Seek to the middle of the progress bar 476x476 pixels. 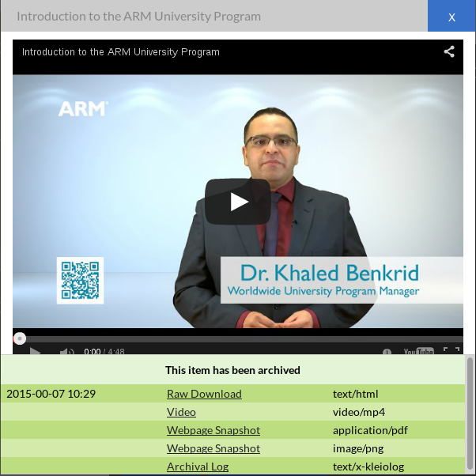click(x=238, y=338)
